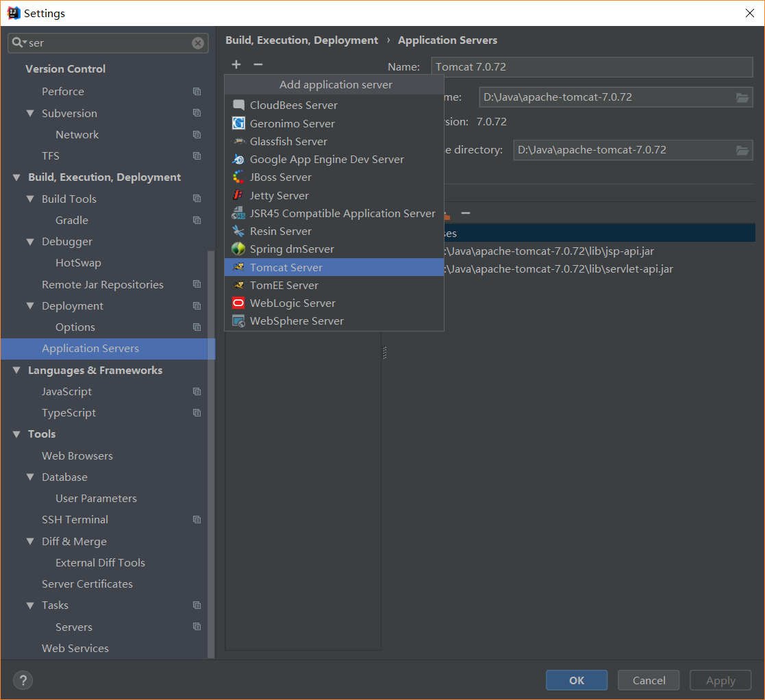Image resolution: width=765 pixels, height=700 pixels.
Task: Collapse the Diff & Merge node
Action: (30, 542)
